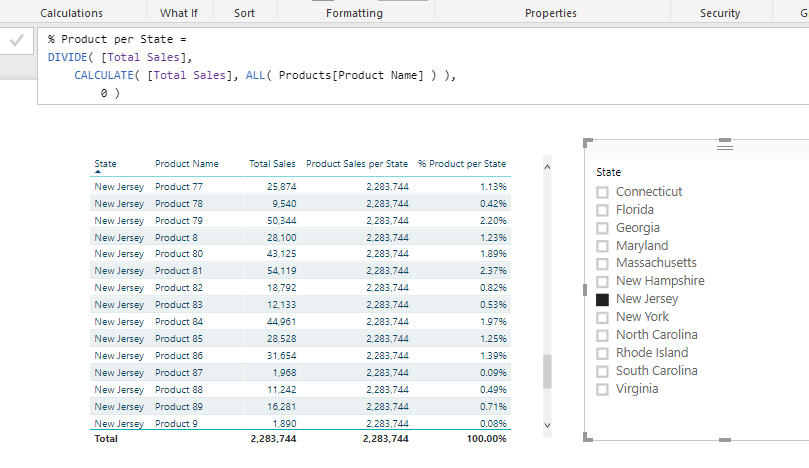Viewport: 809px width, 468px height.
Task: Select the Product 79 cell
Action: pos(179,220)
